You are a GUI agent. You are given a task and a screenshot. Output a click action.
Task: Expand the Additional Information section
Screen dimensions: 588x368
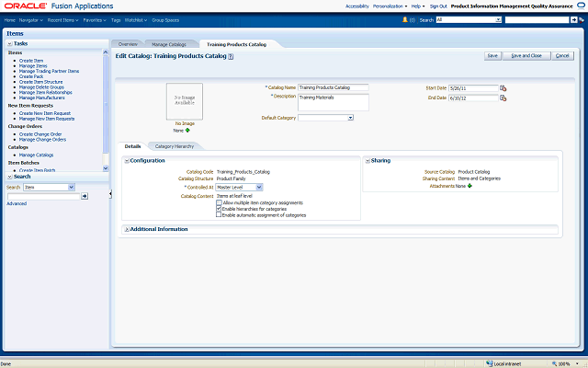[x=126, y=228]
